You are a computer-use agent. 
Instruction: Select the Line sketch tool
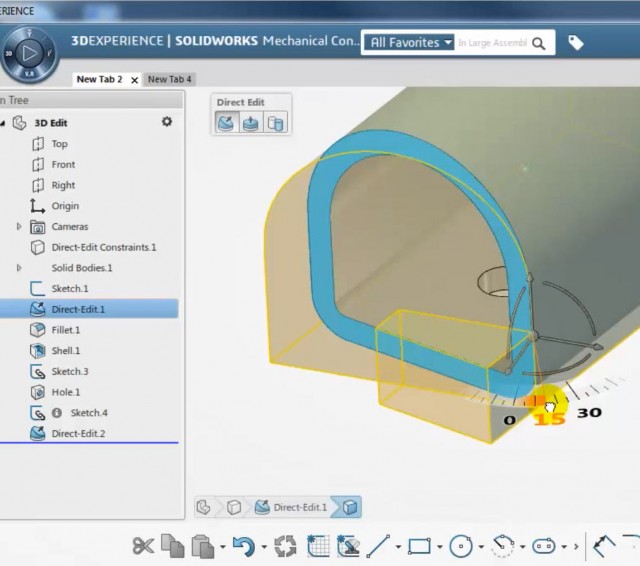point(378,546)
